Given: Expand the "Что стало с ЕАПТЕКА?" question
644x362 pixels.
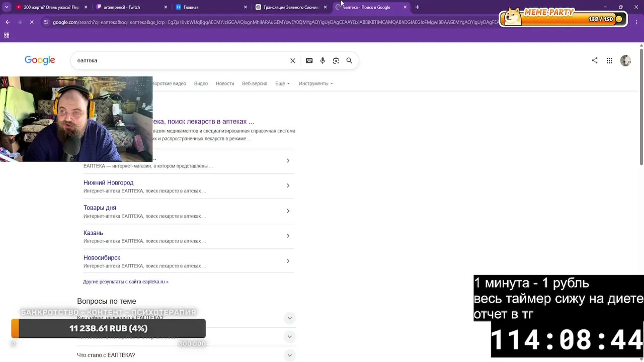Looking at the screenshot, I should pyautogui.click(x=289, y=355).
